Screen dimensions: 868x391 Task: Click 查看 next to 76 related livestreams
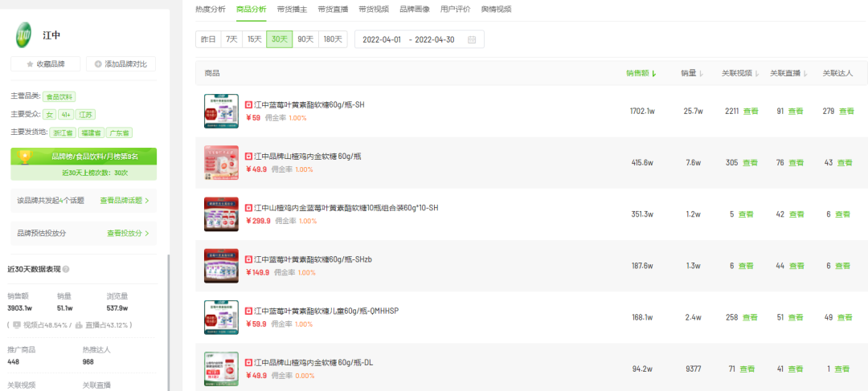[796, 163]
